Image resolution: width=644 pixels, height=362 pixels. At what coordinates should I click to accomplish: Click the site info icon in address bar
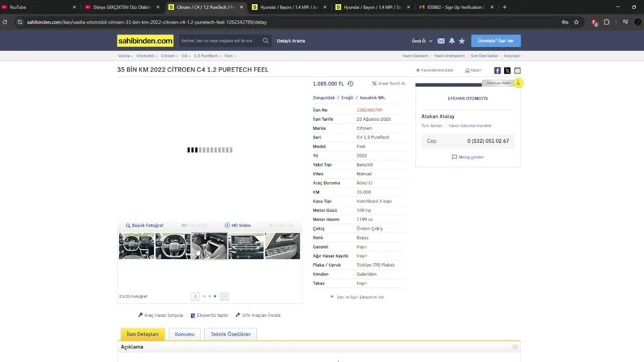point(20,22)
